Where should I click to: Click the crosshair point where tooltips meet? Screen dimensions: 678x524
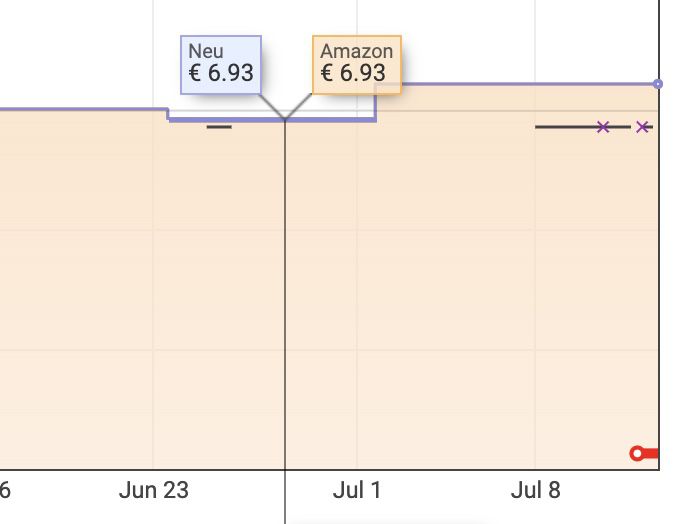285,118
